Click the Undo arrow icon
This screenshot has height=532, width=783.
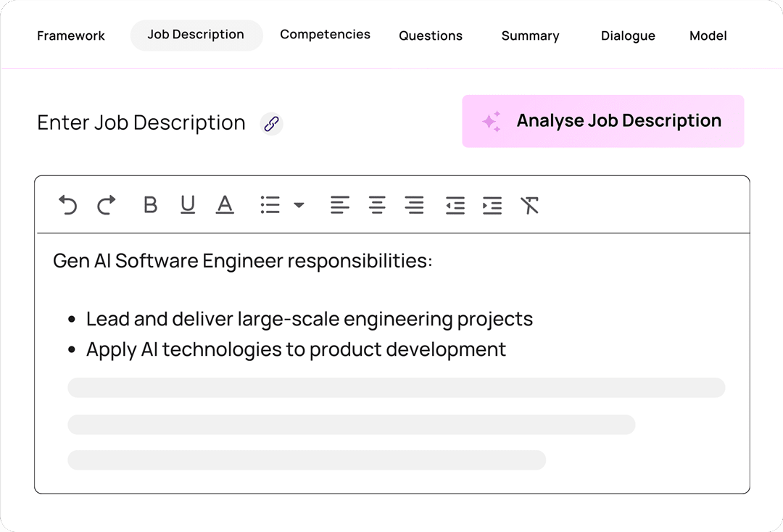(x=67, y=205)
